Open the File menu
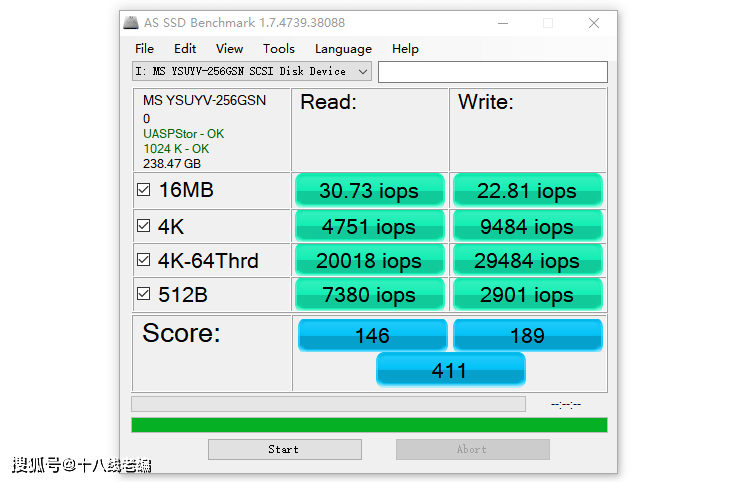This screenshot has width=729, height=482. (x=144, y=49)
